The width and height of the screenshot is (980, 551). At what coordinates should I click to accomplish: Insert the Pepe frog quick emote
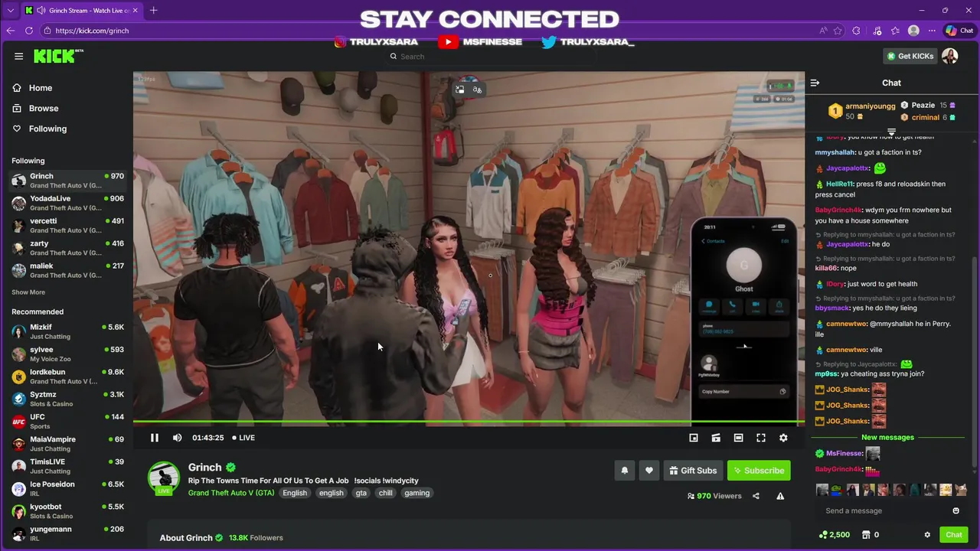836,490
